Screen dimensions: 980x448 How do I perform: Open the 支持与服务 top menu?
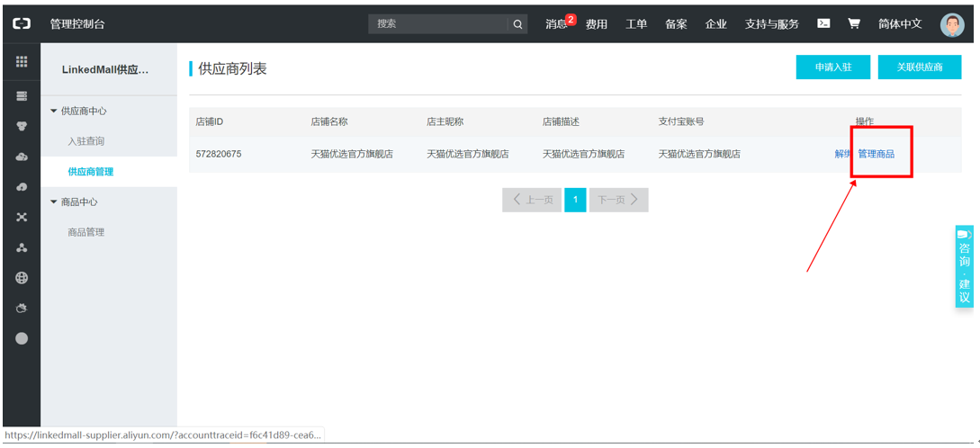[x=772, y=24]
